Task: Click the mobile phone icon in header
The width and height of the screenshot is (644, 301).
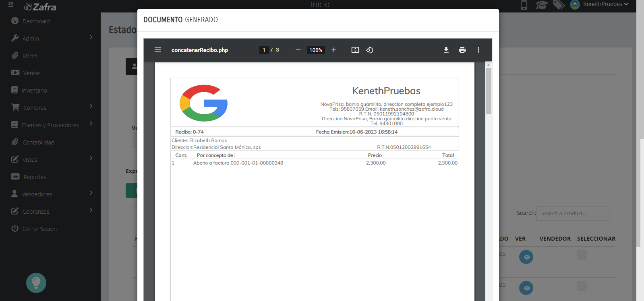Action: (524, 5)
